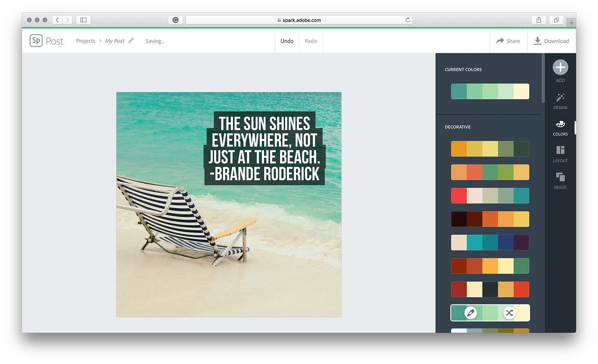
Task: Click the Add plus icon
Action: coord(560,68)
